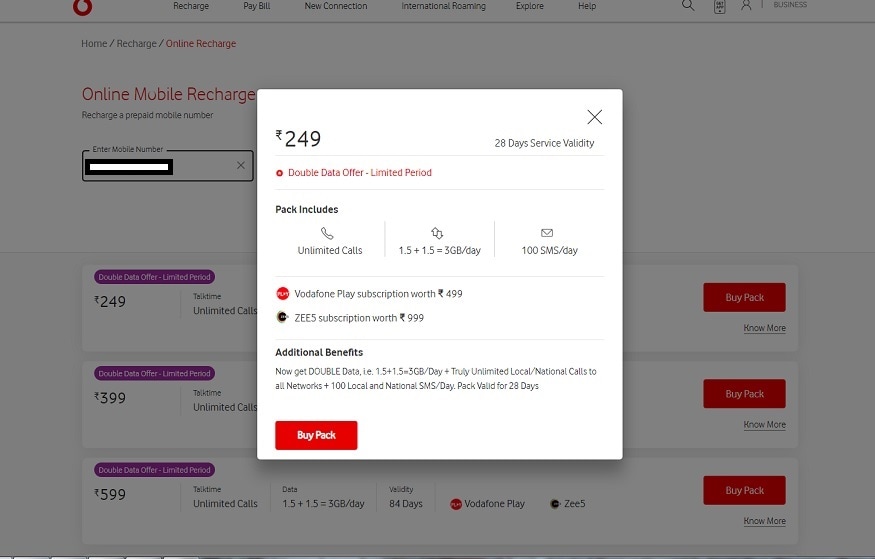Click the Zee5 icon in ₹599 row
This screenshot has width=875, height=559.
pos(555,504)
